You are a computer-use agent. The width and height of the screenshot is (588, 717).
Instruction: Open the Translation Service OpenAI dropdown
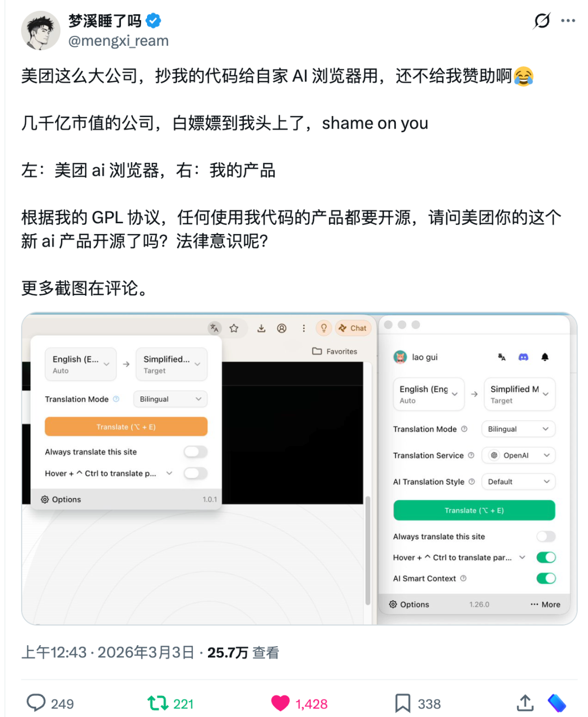(518, 455)
